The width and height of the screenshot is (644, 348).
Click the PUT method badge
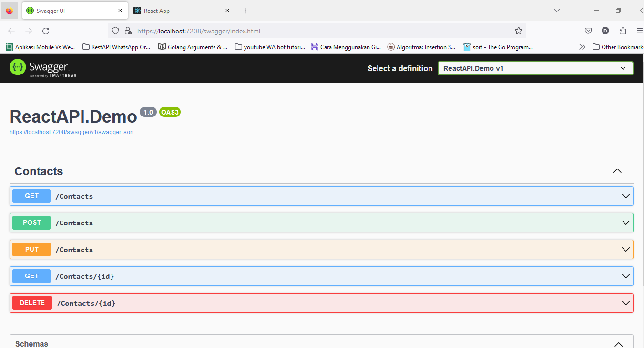(31, 249)
